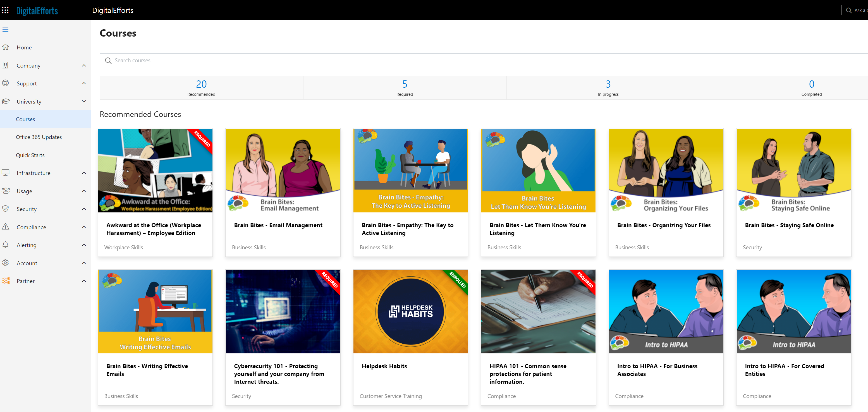Click Brain Bites - Email Management title
Viewport: 868px width, 412px height.
tap(278, 225)
